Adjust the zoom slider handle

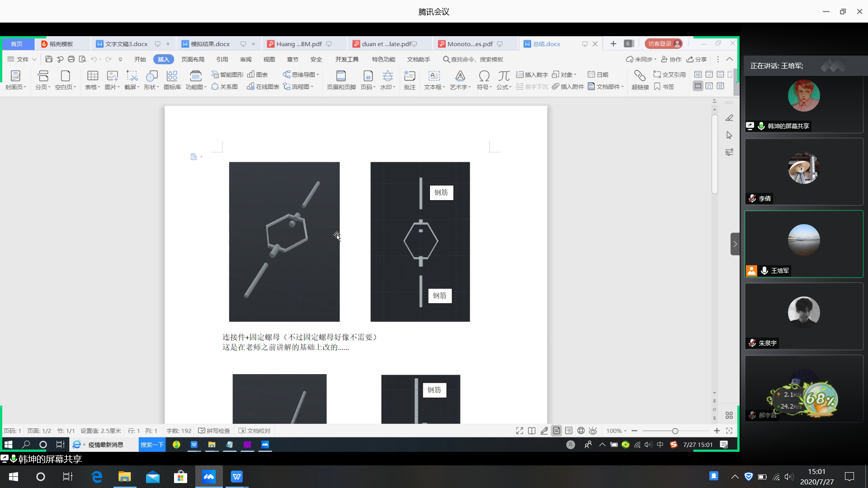675,431
